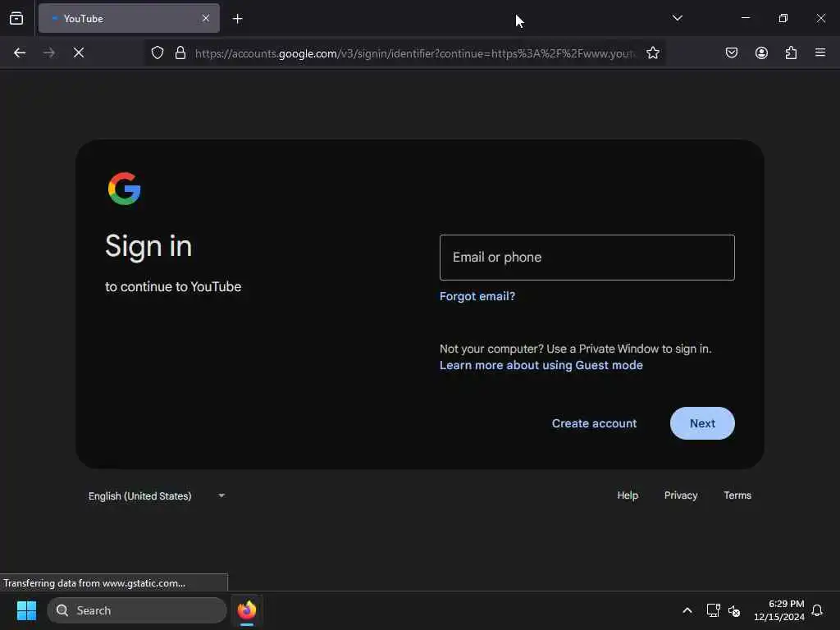Bookmark this page with star icon

[652, 52]
